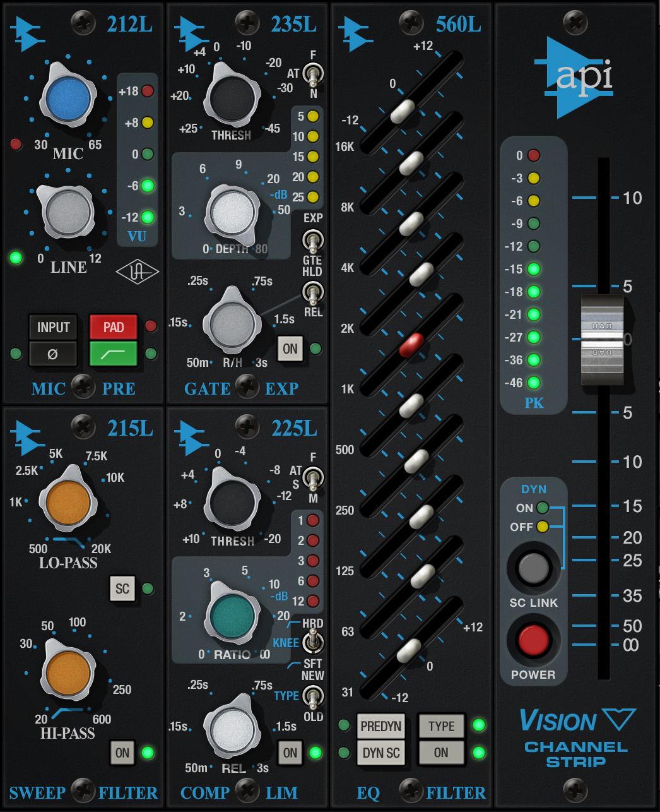This screenshot has height=812, width=660.
Task: Click the DYN ON indicator light
Action: pyautogui.click(x=543, y=508)
